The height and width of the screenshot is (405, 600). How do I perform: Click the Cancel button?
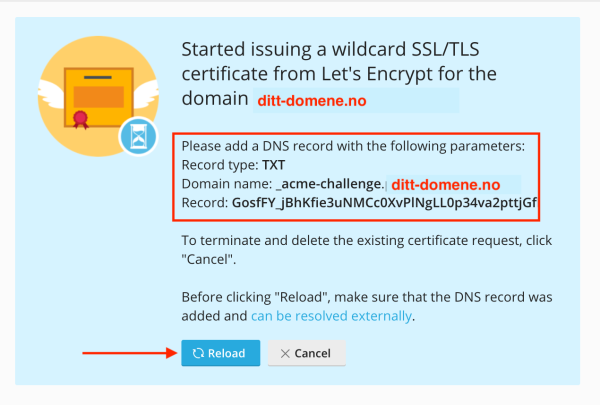pos(307,353)
